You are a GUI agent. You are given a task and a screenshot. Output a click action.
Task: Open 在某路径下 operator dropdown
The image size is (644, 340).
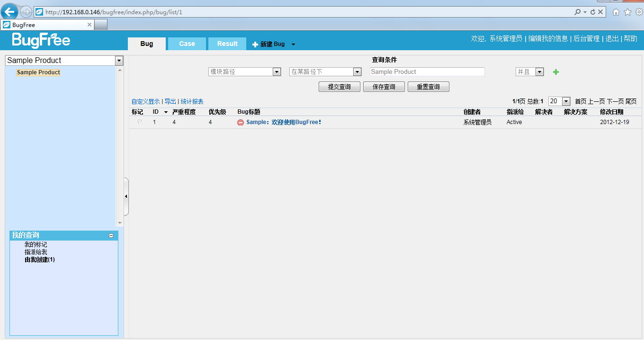point(358,72)
